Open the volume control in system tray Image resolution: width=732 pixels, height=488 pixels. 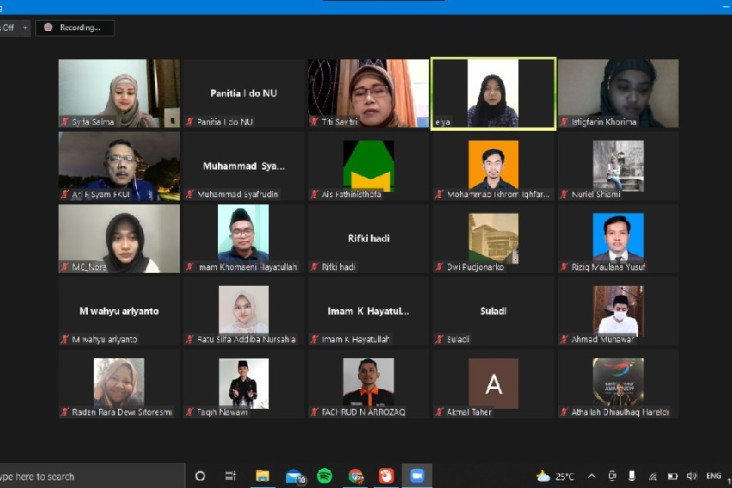[x=691, y=476]
